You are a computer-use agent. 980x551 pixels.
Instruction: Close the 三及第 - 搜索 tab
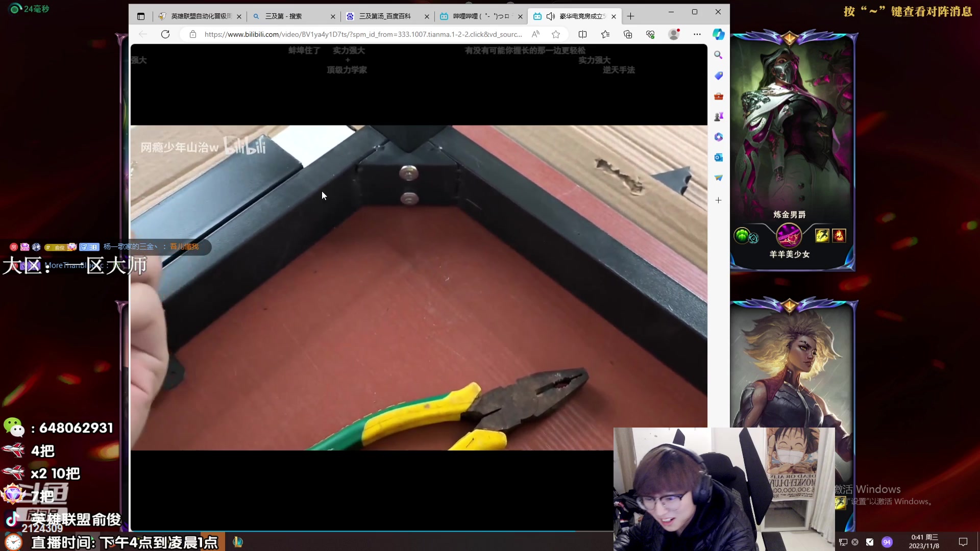[x=333, y=16]
